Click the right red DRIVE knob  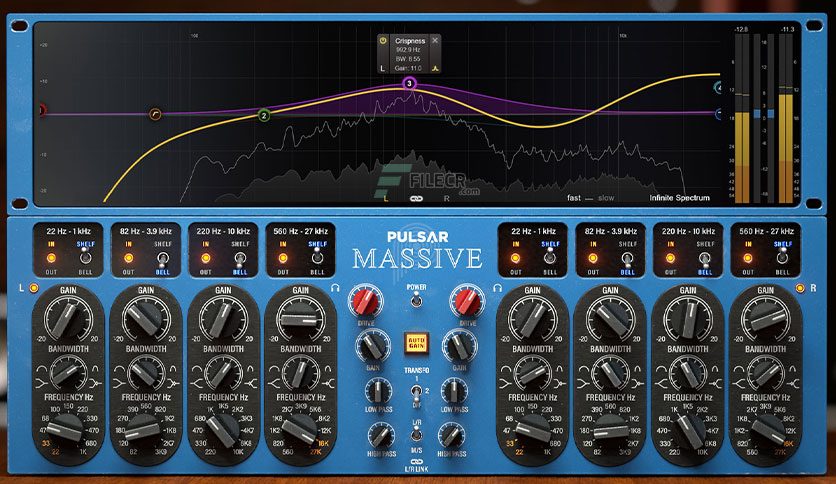[468, 301]
